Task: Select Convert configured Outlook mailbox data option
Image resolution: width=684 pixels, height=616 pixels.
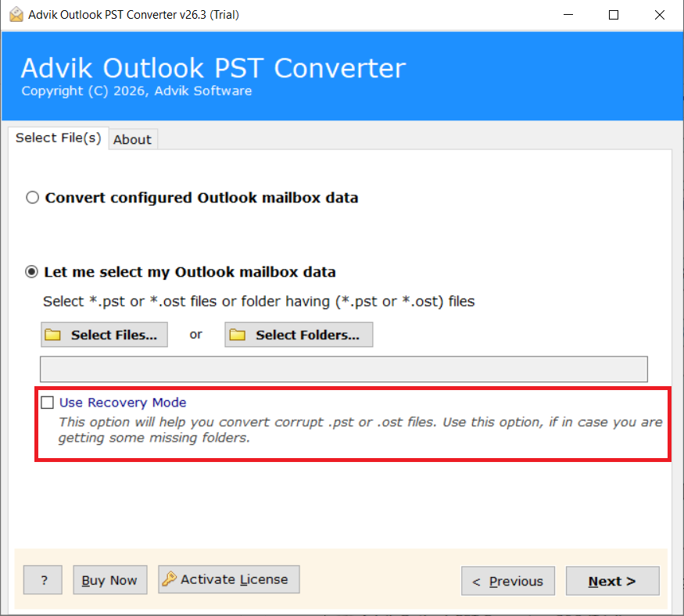Action: point(32,198)
